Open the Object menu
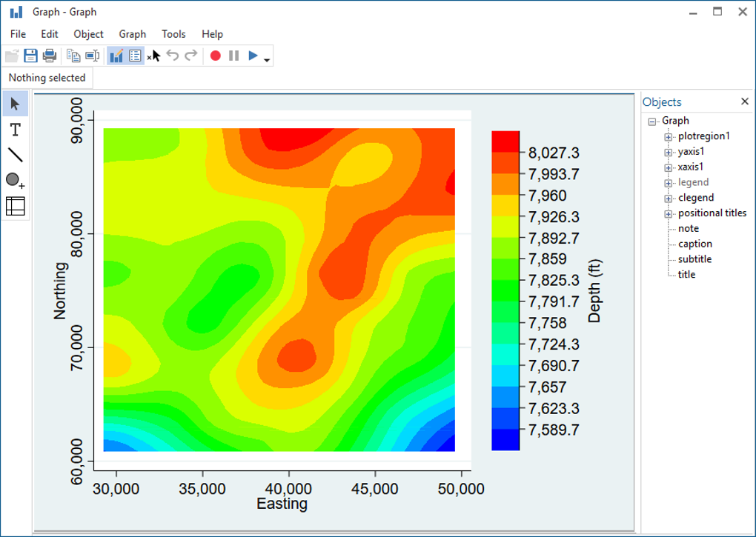The width and height of the screenshot is (756, 537). (x=88, y=34)
